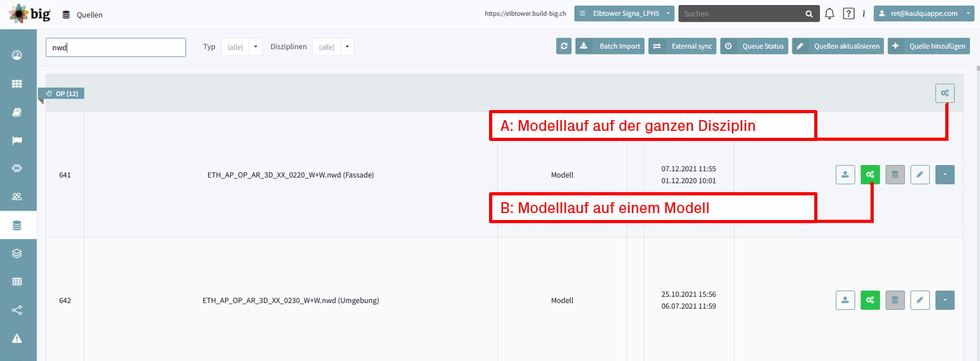
Task: Open the dashboard gauge icon in sidebar
Action: [17, 54]
